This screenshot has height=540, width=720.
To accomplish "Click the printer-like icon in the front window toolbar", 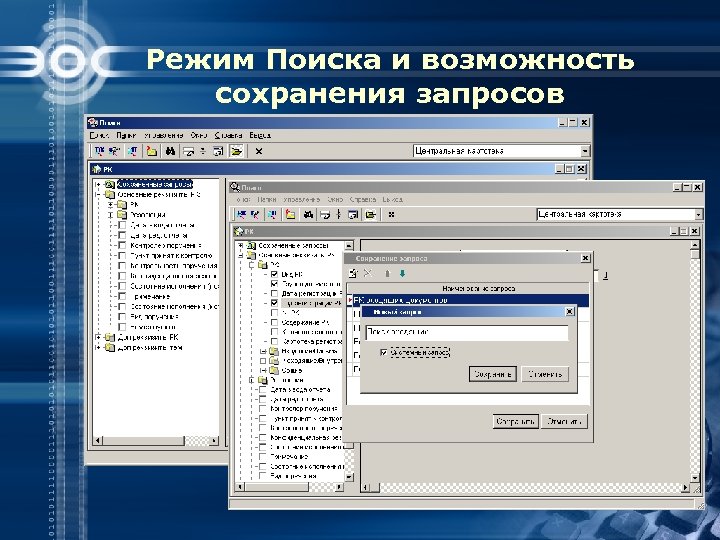I will tap(325, 214).
